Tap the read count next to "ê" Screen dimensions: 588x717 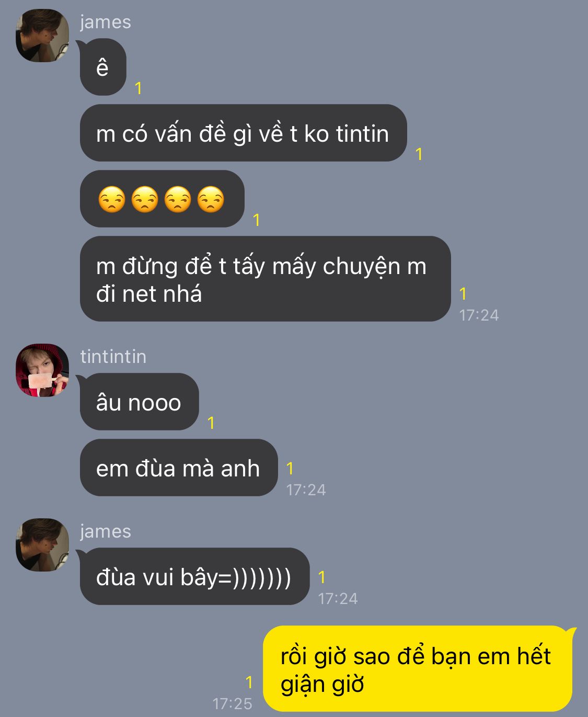[139, 88]
